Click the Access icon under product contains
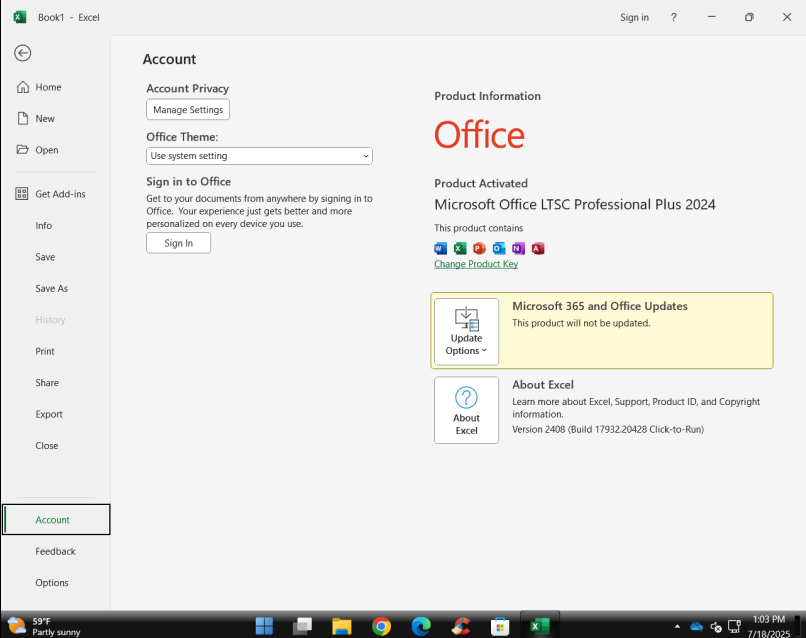Viewport: 806px width, 638px height. click(x=538, y=248)
